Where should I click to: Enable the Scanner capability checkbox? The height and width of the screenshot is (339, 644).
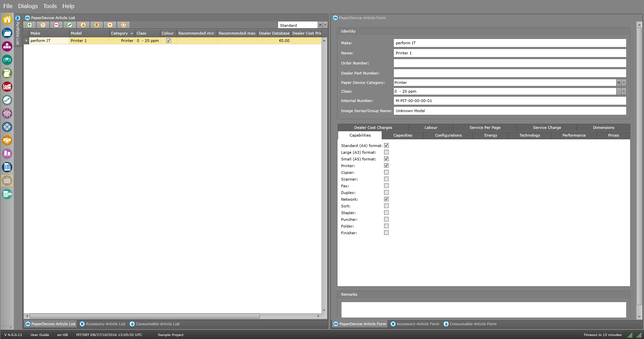(x=386, y=179)
